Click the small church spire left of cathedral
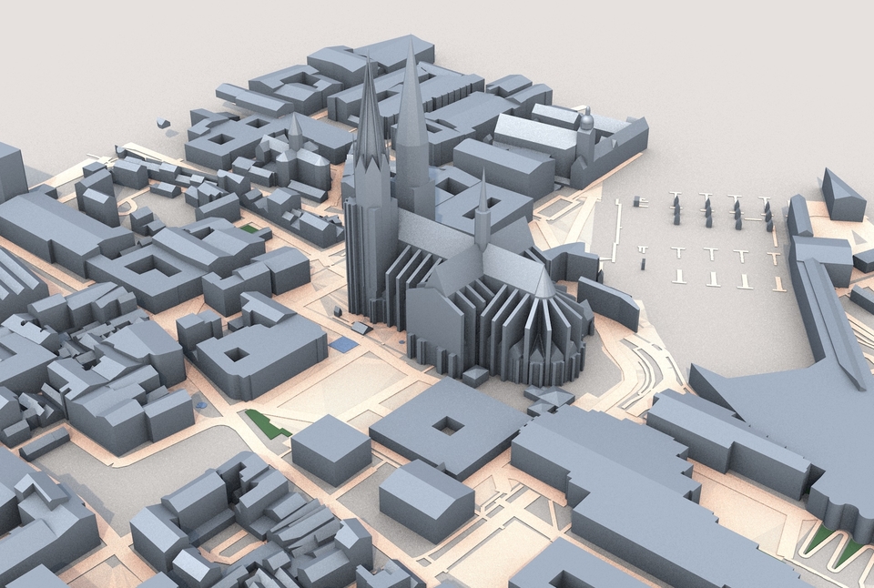Viewport: 874px width, 588px height. (295, 133)
